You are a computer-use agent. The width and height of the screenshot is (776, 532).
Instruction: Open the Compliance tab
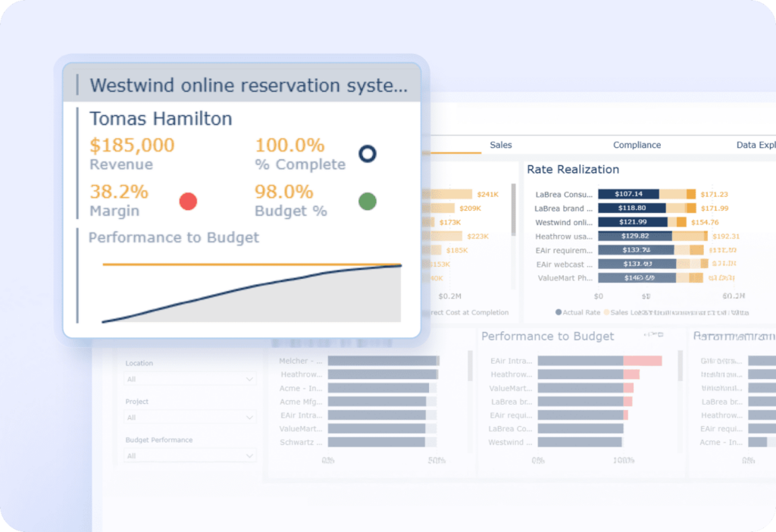[x=637, y=145]
